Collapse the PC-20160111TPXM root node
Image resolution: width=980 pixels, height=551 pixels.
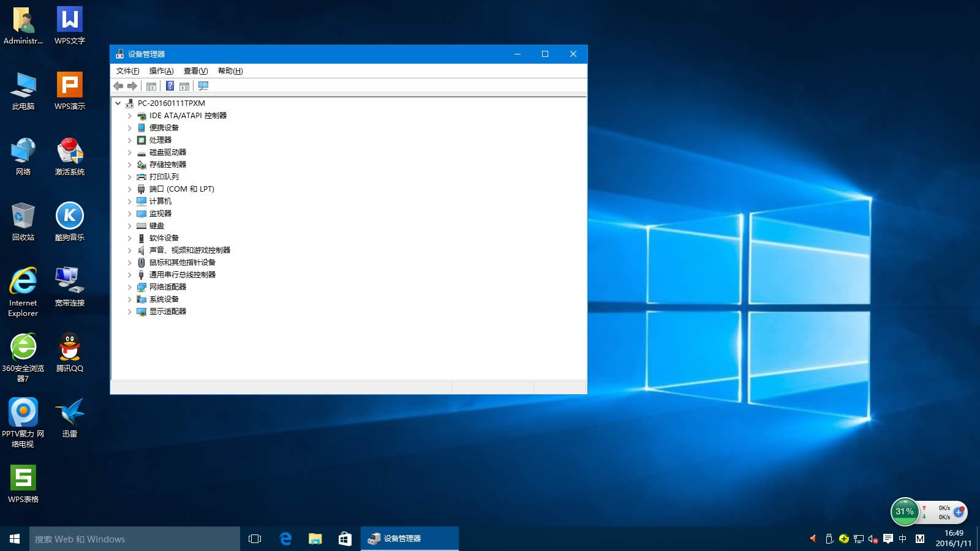119,103
